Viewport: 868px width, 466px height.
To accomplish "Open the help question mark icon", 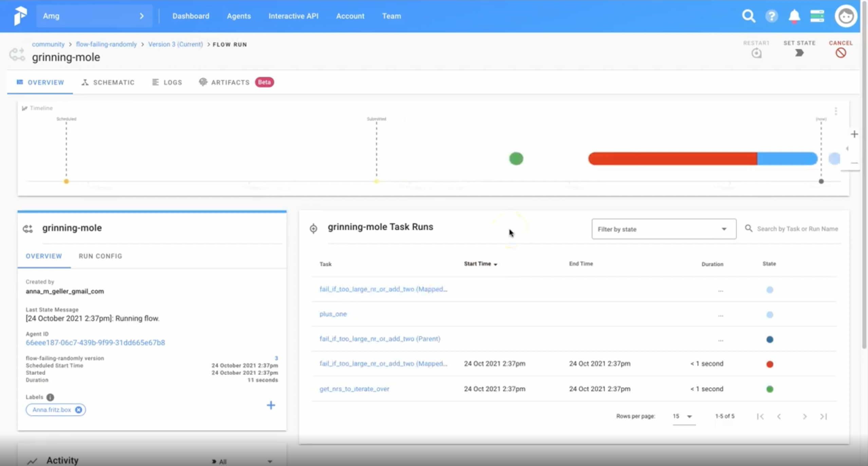I will 771,16.
